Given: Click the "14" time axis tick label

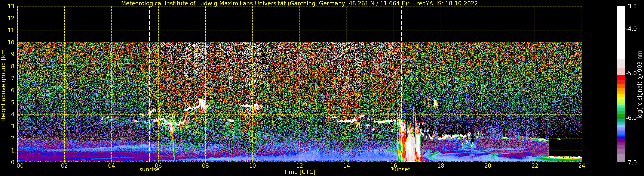Looking at the screenshot, I should tap(347, 166).
